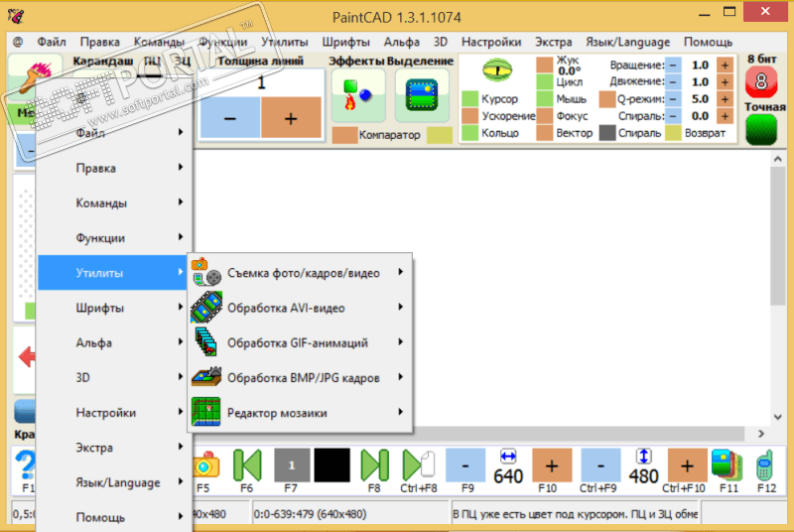Click the Effects shapes and fire icon

tap(358, 95)
